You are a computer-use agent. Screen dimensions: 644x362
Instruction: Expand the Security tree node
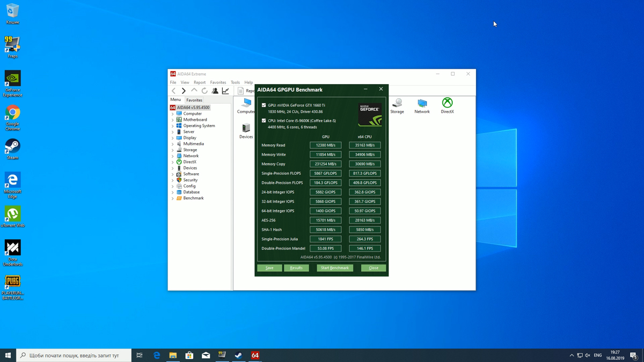[173, 180]
